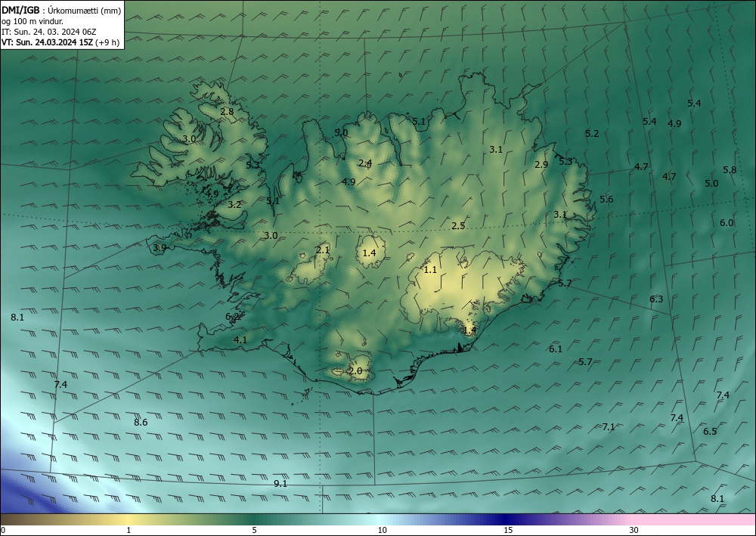This screenshot has width=756, height=536.
Task: Click the 8.6 value over the ocean
Action: [x=141, y=423]
